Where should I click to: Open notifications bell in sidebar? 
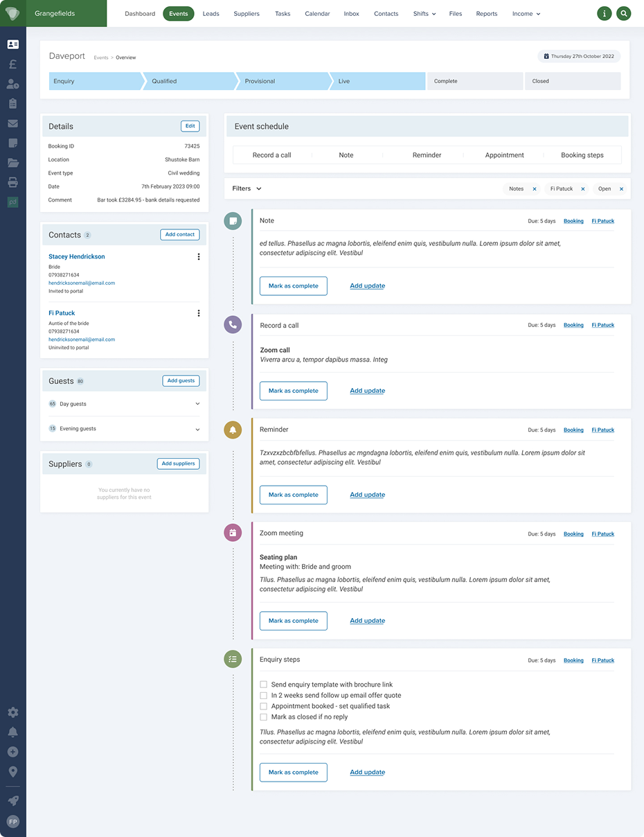[x=12, y=732]
